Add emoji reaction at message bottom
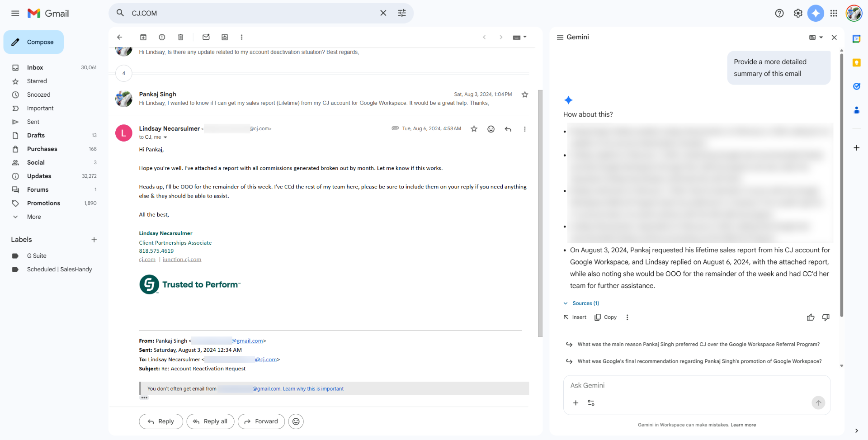The height and width of the screenshot is (440, 868). (296, 421)
